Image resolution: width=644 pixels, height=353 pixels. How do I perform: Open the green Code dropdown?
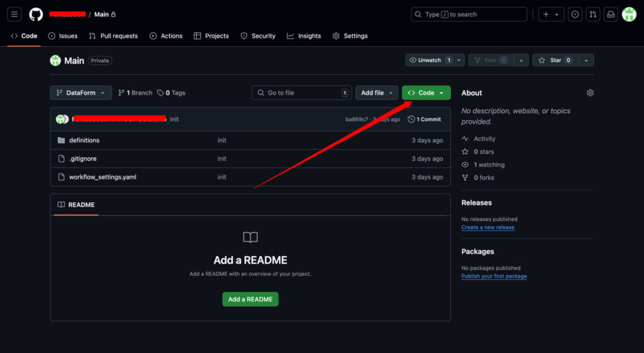[x=426, y=93]
